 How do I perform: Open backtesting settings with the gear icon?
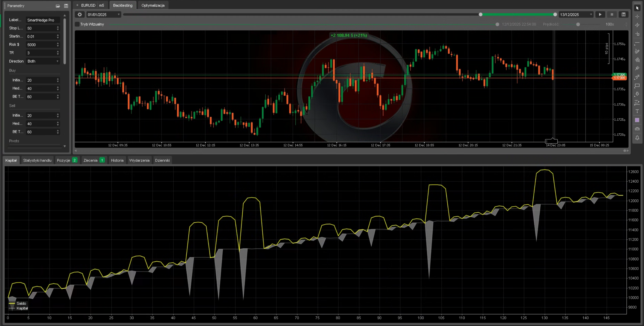tap(80, 14)
